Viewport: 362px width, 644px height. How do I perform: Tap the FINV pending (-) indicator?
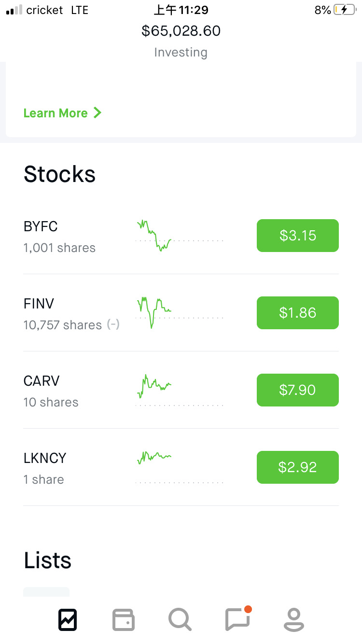point(113,325)
